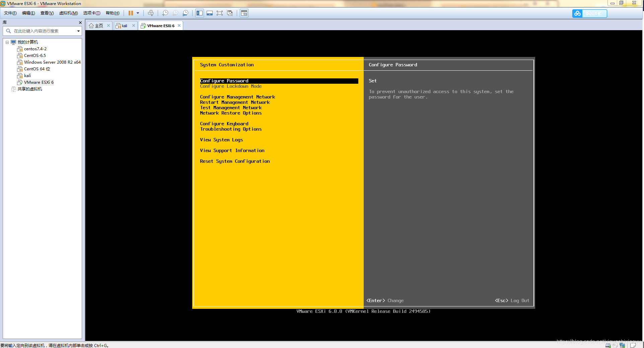The width and height of the screenshot is (644, 348).
Task: Click the CD/DVD drive status icon
Action: (615, 345)
